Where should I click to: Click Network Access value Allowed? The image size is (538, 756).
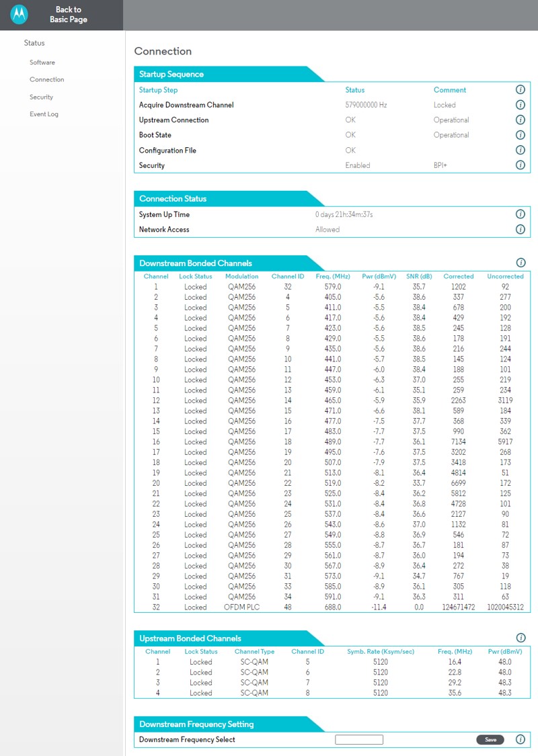(x=327, y=230)
